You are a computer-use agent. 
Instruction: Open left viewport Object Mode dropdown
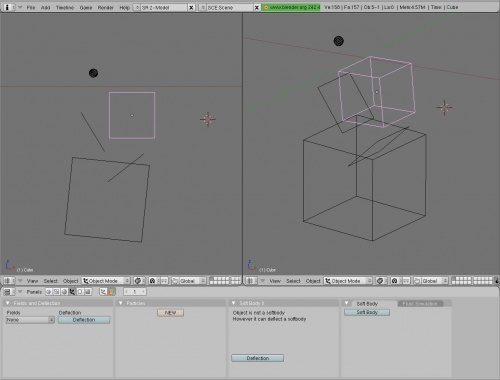pyautogui.click(x=106, y=281)
